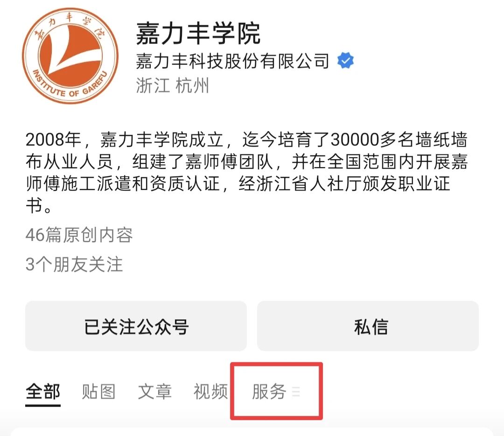Image resolution: width=504 pixels, height=436 pixels.
Task: Tap the 嘉力丰学院 account title
Action: 198,34
